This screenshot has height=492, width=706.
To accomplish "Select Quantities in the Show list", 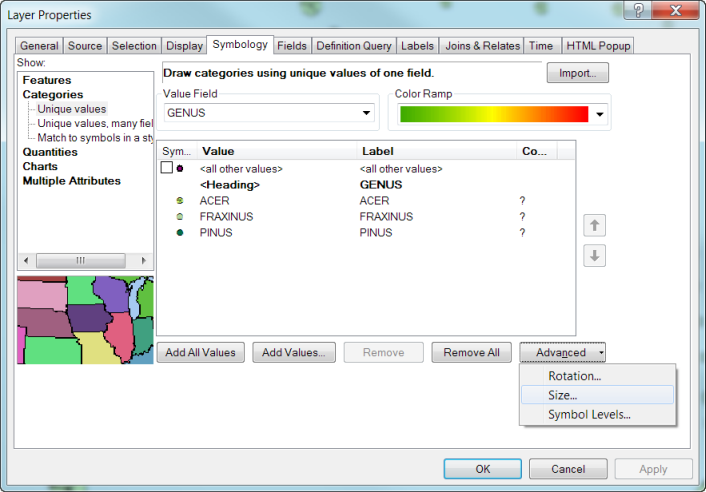I will (x=50, y=152).
